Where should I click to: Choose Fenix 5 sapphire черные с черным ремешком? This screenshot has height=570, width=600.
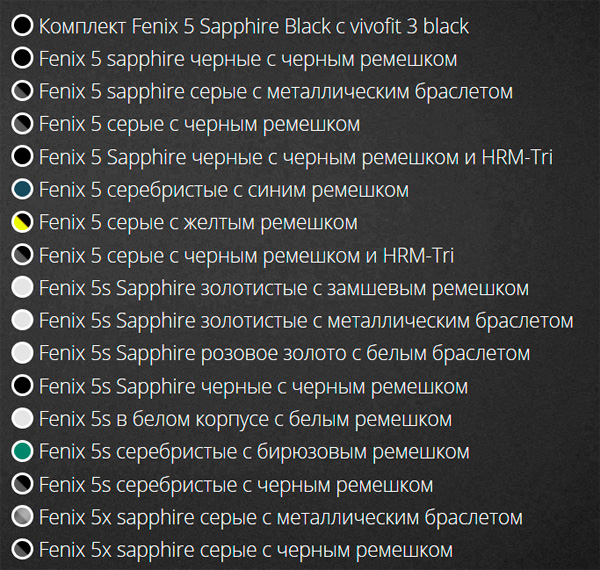click(x=248, y=59)
